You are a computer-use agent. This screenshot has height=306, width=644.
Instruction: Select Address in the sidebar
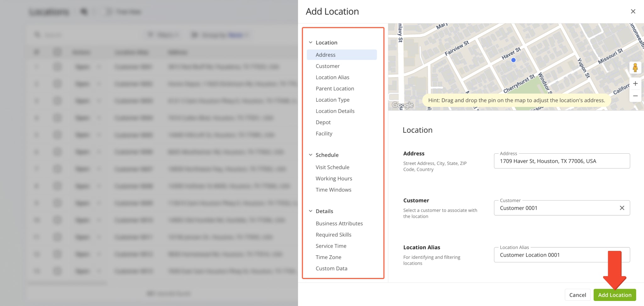click(325, 55)
